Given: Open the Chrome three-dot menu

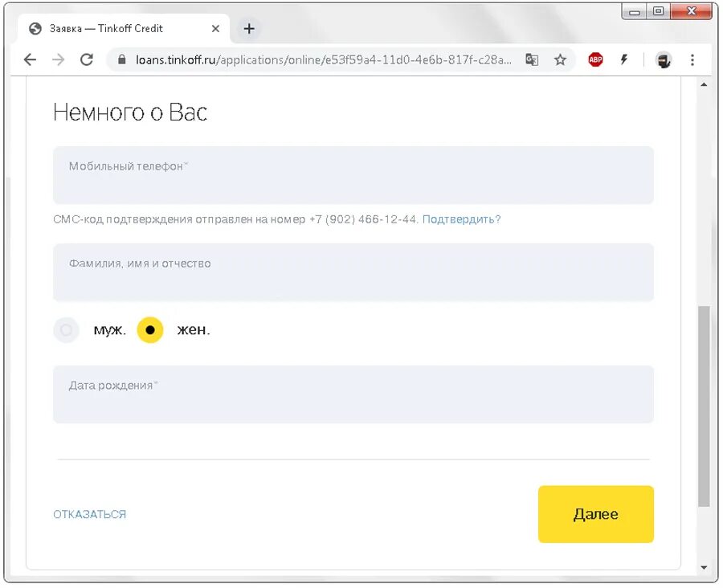Looking at the screenshot, I should (x=692, y=60).
